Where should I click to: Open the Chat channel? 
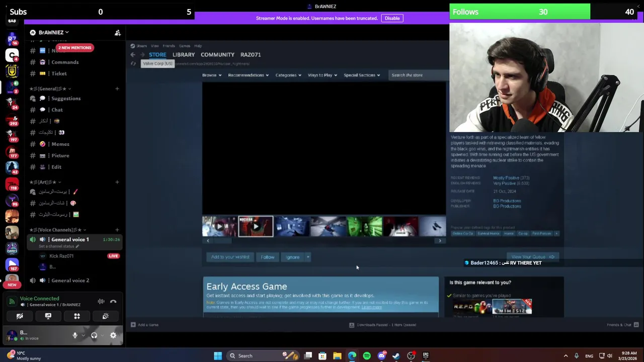[x=57, y=110]
